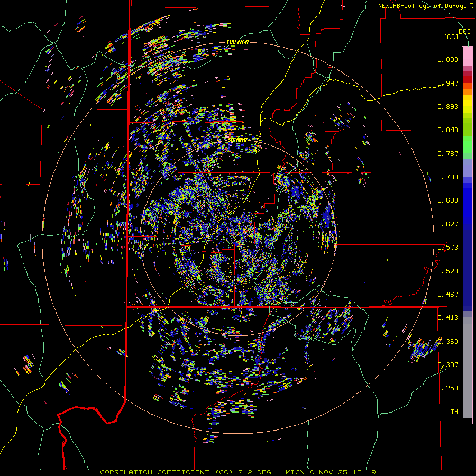
Task: Click the CORRELATION COEFFICIENT (CC) caption text
Action: (x=167, y=472)
